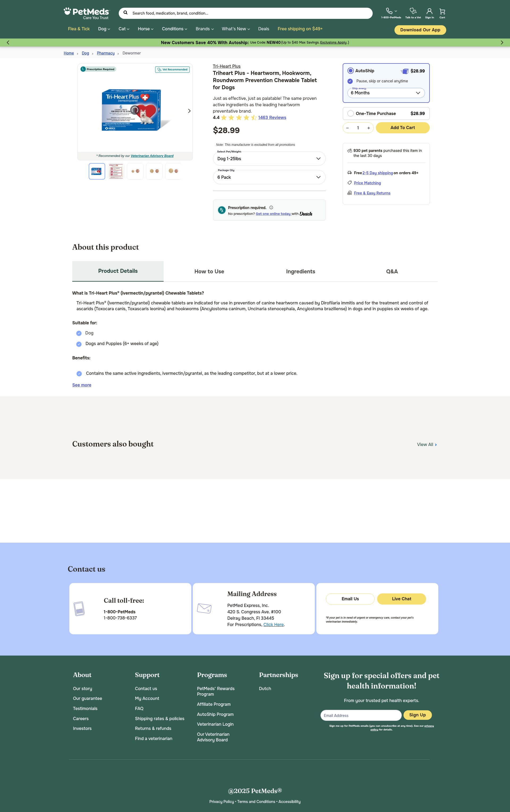Click the search magnifier icon
This screenshot has height=812, width=510.
pos(125,13)
